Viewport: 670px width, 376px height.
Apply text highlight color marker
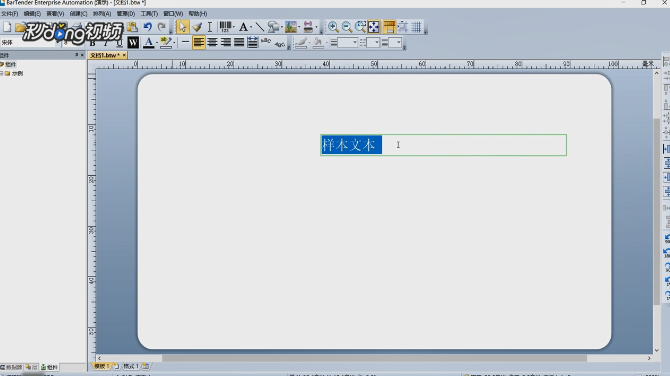click(x=166, y=42)
